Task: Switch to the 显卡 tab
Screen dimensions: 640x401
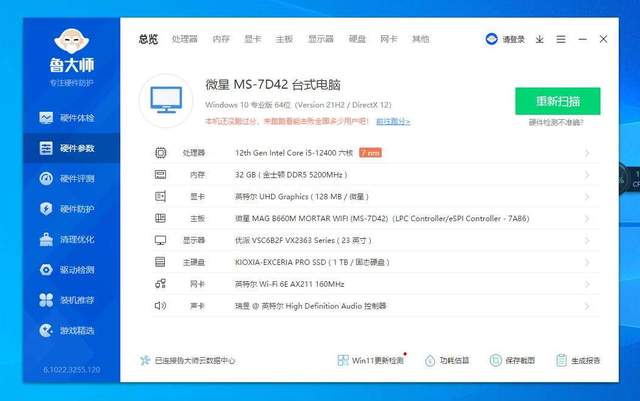Action: point(253,39)
